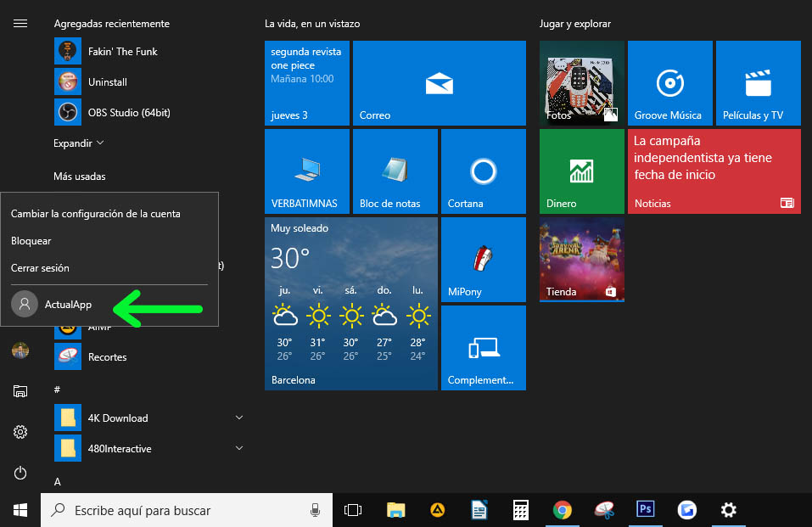The image size is (812, 527).
Task: Launch the Groove Música tile
Action: [670, 83]
